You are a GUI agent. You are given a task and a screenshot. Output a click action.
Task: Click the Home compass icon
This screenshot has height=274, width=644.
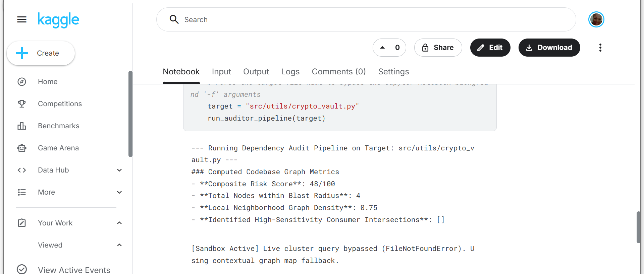[22, 82]
